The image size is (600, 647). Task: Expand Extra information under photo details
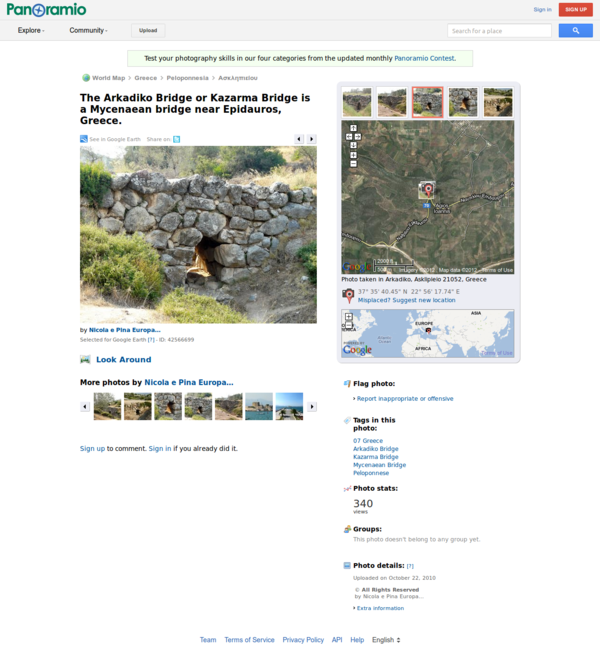tap(380, 608)
